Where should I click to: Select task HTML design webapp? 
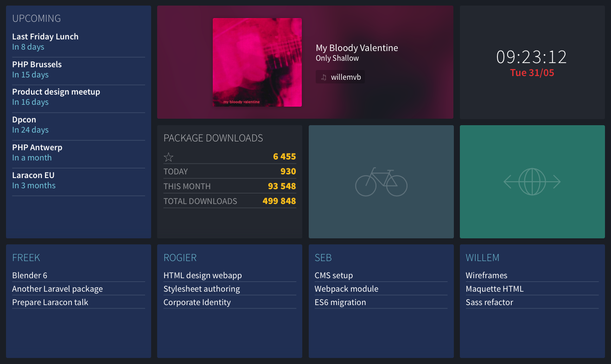click(x=203, y=275)
